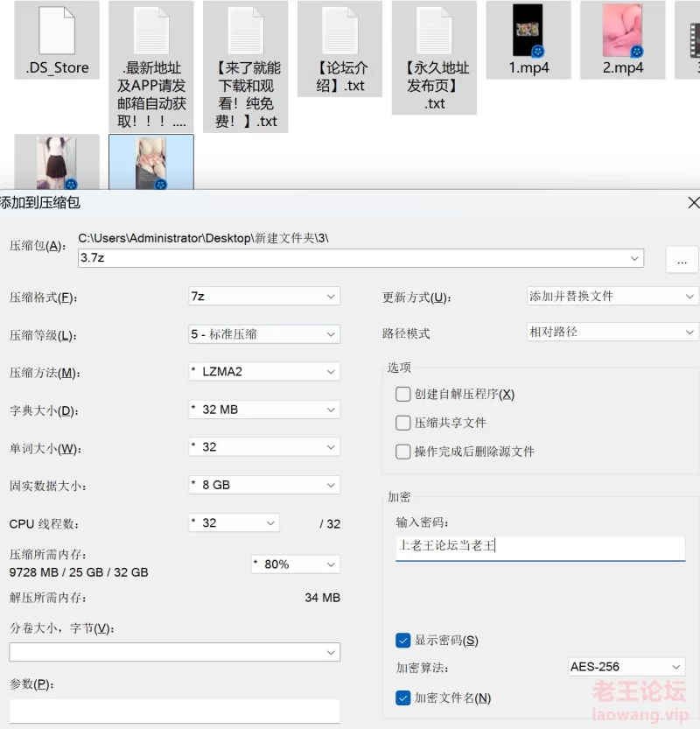Click the '/ 32' thread count text
The height and width of the screenshot is (729, 700).
(330, 524)
